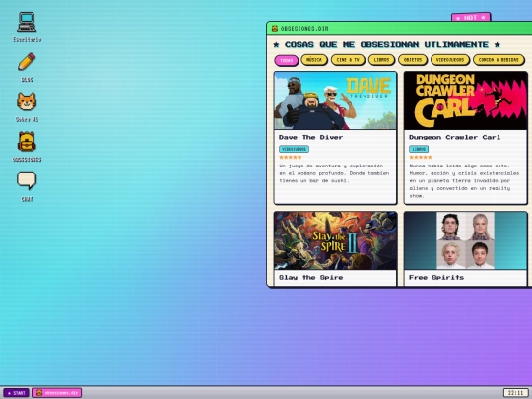Click the HOT badge above the window
The height and width of the screenshot is (399, 532).
(471, 18)
